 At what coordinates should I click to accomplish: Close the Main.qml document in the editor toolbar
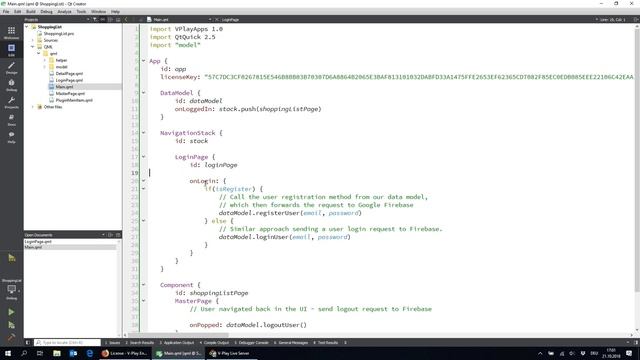click(217, 19)
